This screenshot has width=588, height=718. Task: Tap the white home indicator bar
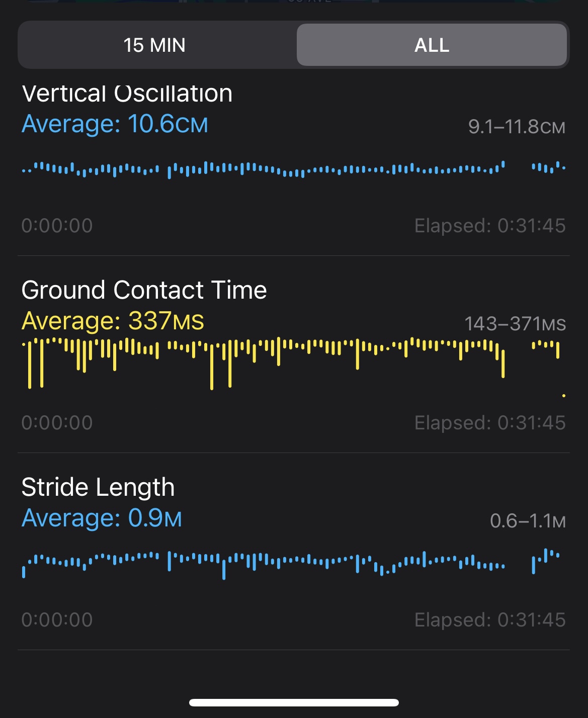pos(294,702)
